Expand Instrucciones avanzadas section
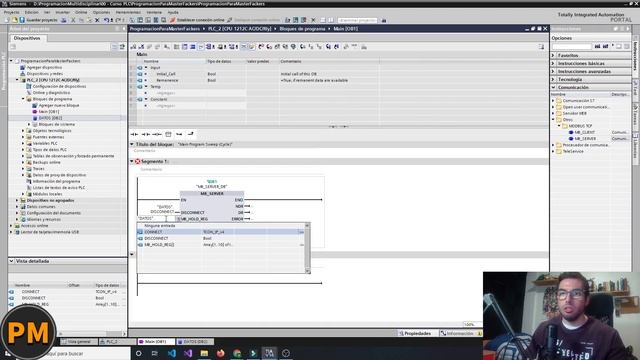Image resolution: width=640 pixels, height=360 pixels. [554, 71]
